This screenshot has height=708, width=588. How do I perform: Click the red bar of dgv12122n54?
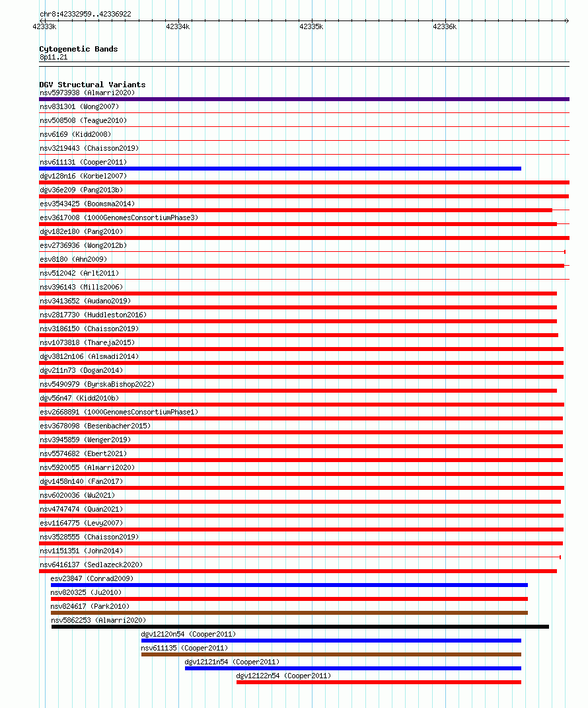[x=379, y=682]
